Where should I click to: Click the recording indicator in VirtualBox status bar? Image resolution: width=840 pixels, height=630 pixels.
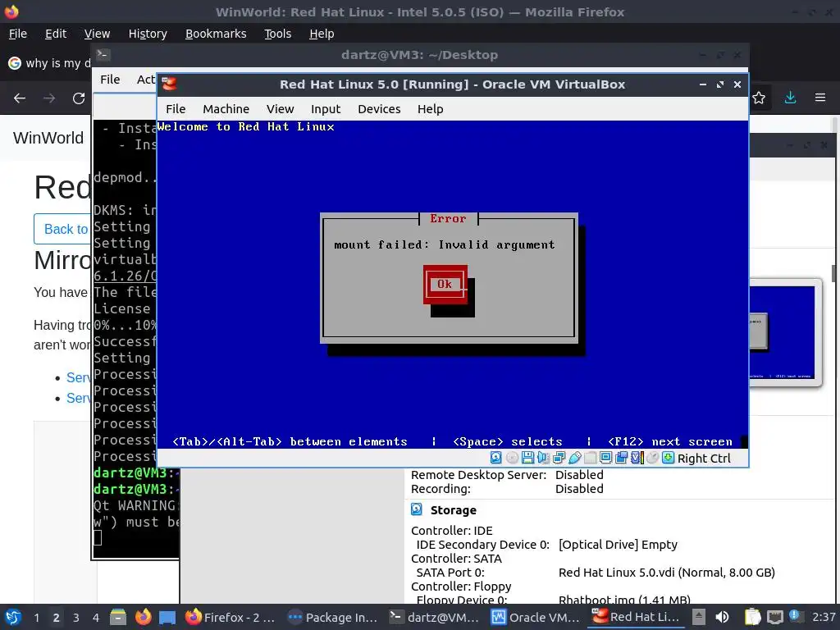click(x=622, y=458)
